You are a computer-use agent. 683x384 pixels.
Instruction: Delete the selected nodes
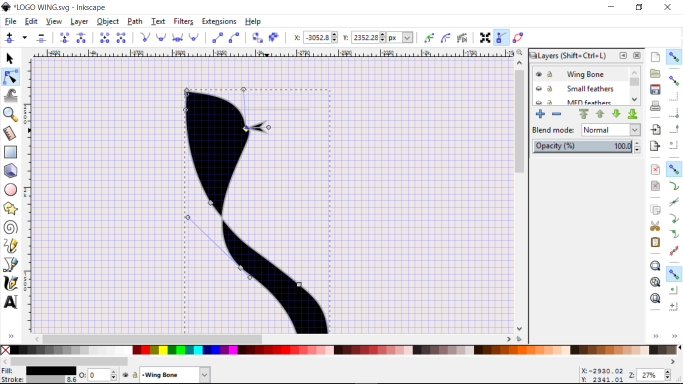click(x=41, y=38)
